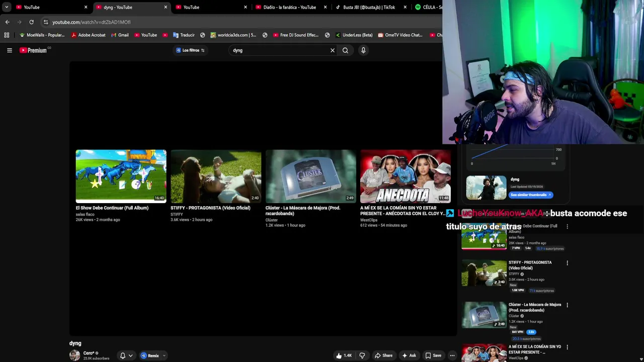Image resolution: width=644 pixels, height=362 pixels.
Task: Open the MoeWalls bookmark
Action: [41, 35]
